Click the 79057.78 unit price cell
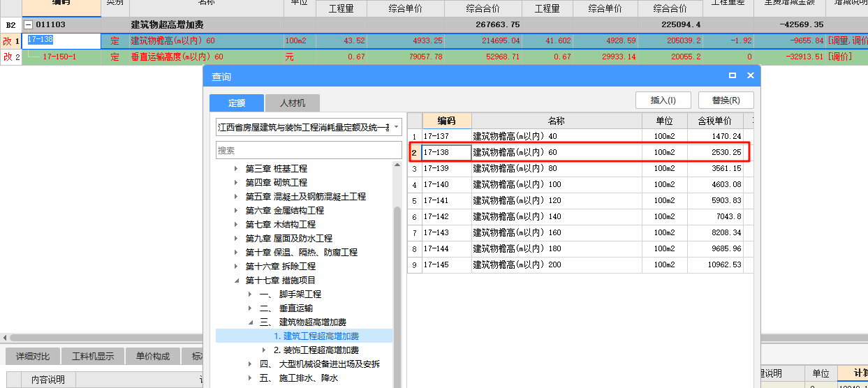The height and width of the screenshot is (388, 868). [x=406, y=57]
